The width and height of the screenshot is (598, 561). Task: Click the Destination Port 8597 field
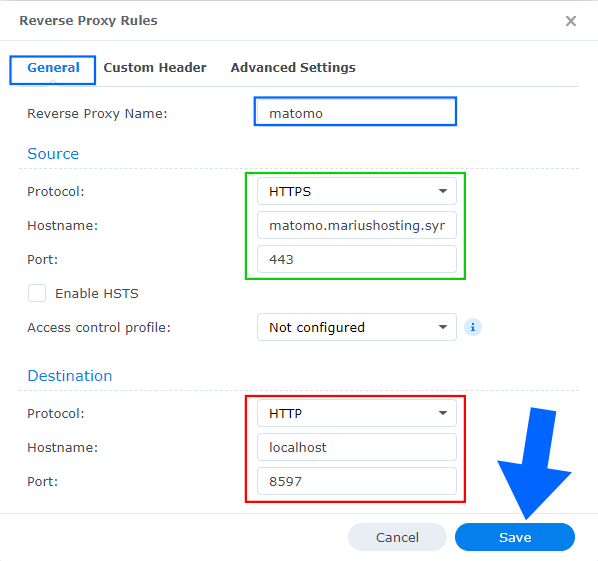click(x=357, y=481)
